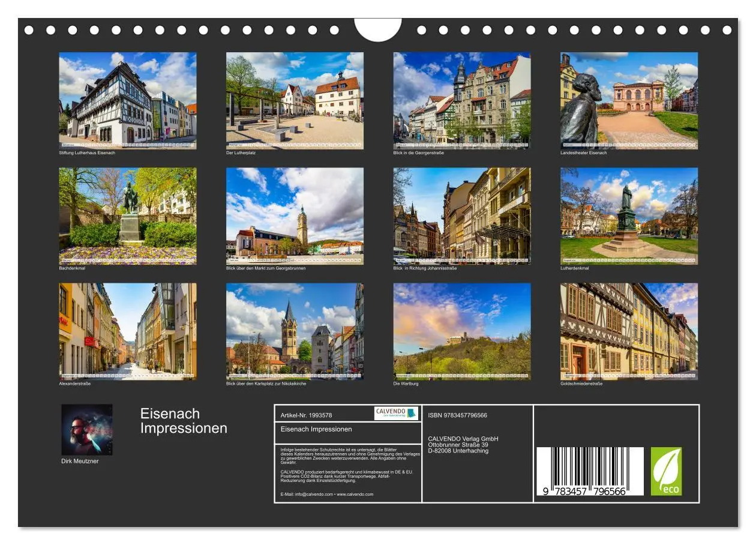756x545 pixels.
Task: Click the ISBN 9783457796566 number strip
Action: pos(457,414)
